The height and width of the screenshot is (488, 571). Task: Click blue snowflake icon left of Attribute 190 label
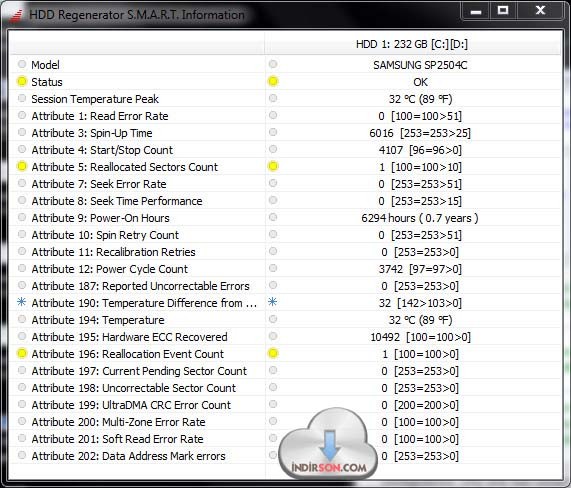(22, 302)
